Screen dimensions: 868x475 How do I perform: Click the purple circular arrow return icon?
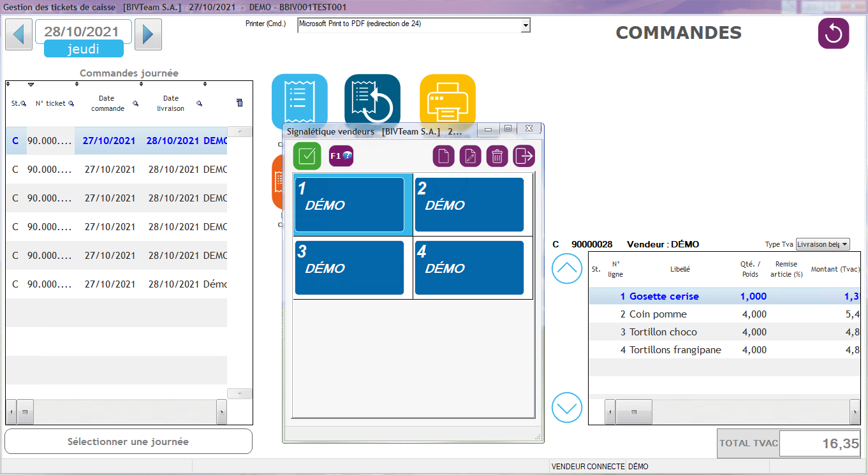[x=833, y=34]
